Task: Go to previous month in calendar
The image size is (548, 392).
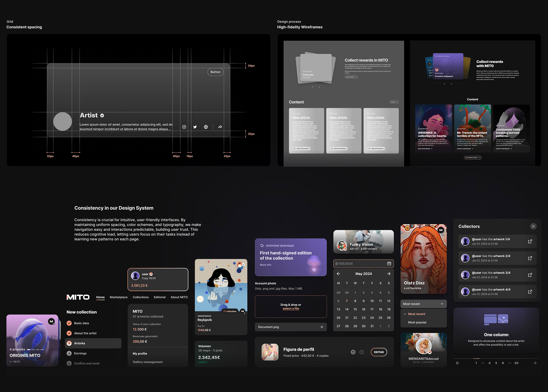Action: [338, 274]
